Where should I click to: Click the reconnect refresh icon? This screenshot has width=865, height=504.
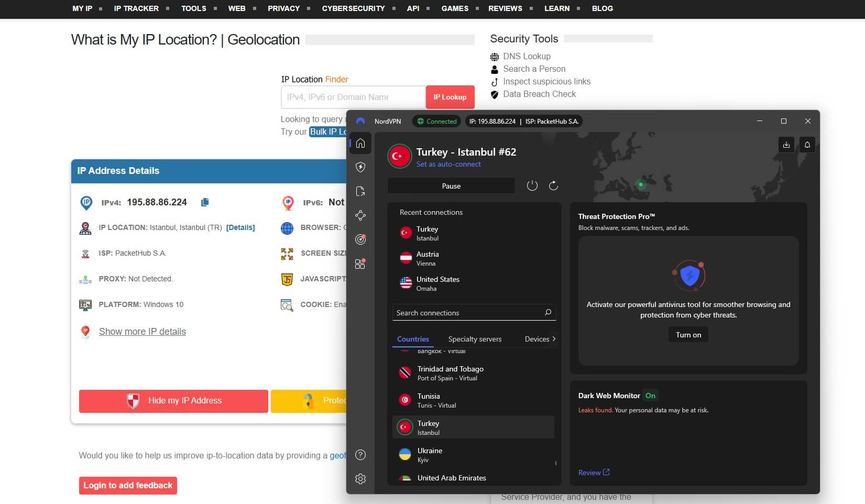point(553,185)
